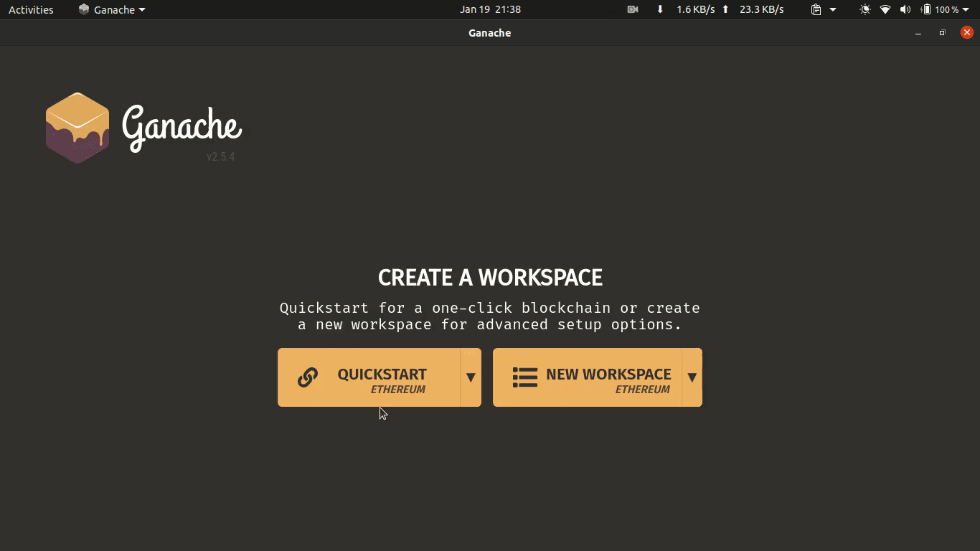Open the Activities overview
Viewport: 980px width, 551px height.
(31, 9)
